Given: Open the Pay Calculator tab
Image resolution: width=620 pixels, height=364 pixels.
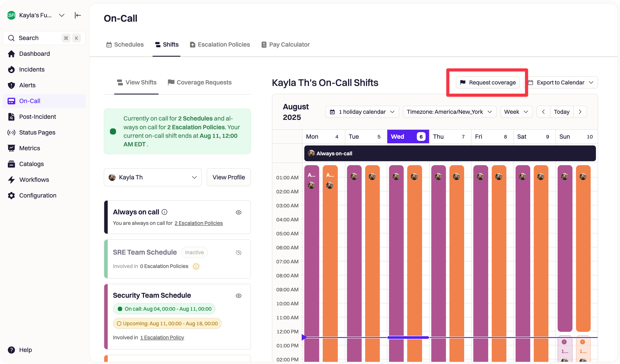Looking at the screenshot, I should [x=285, y=44].
